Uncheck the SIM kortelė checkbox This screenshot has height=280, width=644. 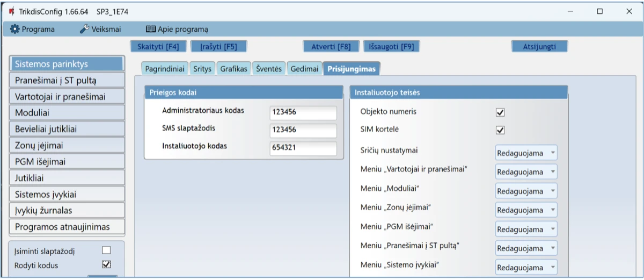(500, 130)
